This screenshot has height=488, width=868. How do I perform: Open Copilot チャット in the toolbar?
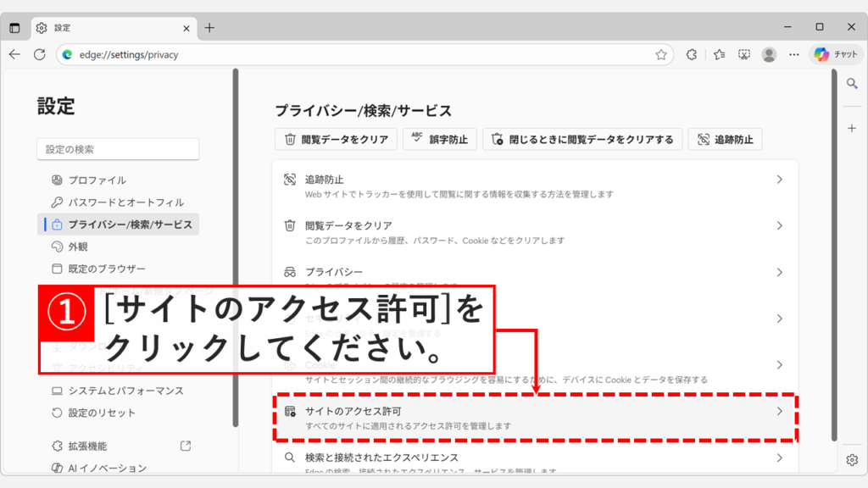pos(836,54)
